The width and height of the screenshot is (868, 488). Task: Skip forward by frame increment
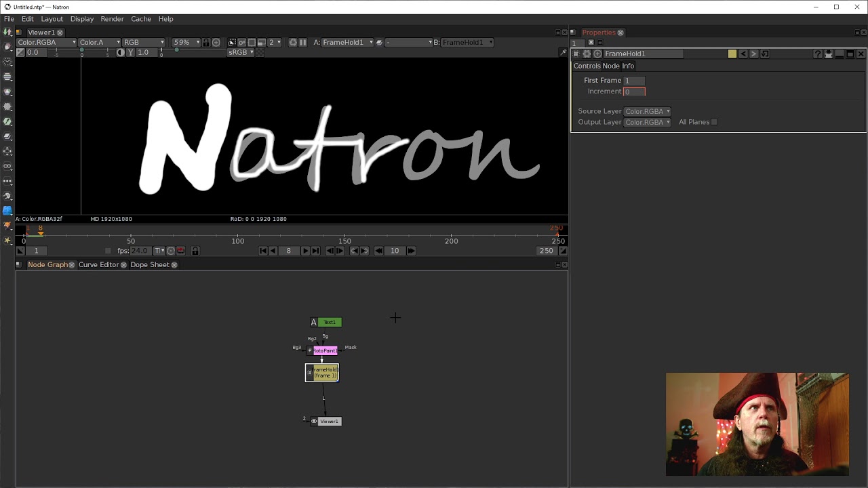coord(412,251)
